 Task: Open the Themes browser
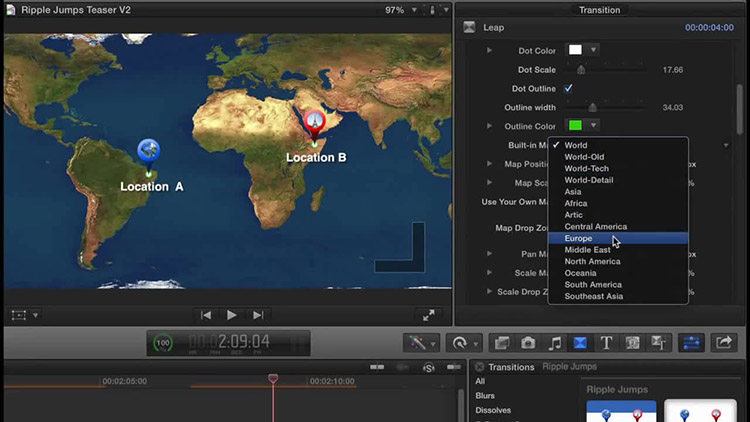pos(659,343)
